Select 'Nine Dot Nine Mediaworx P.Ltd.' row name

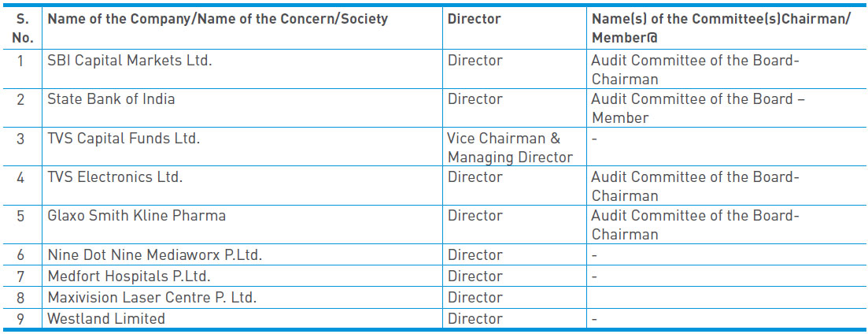154,255
